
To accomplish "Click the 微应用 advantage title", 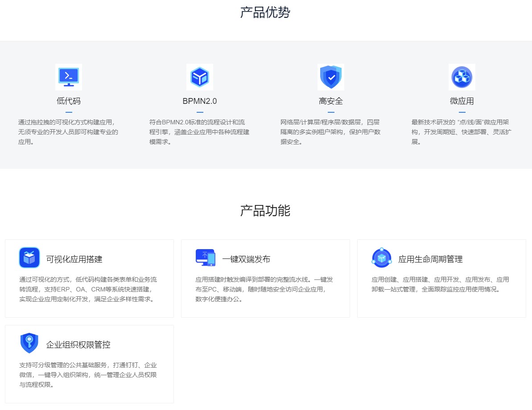I will pos(462,101).
